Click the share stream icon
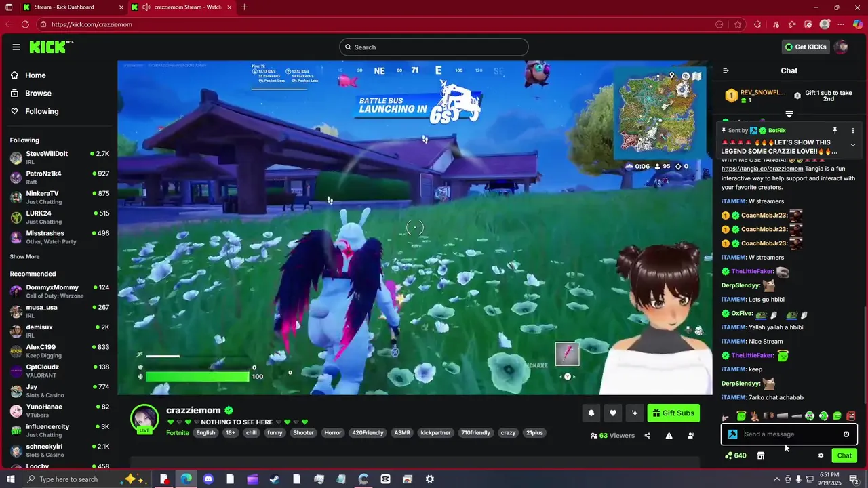This screenshot has width=868, height=488. coord(647,436)
